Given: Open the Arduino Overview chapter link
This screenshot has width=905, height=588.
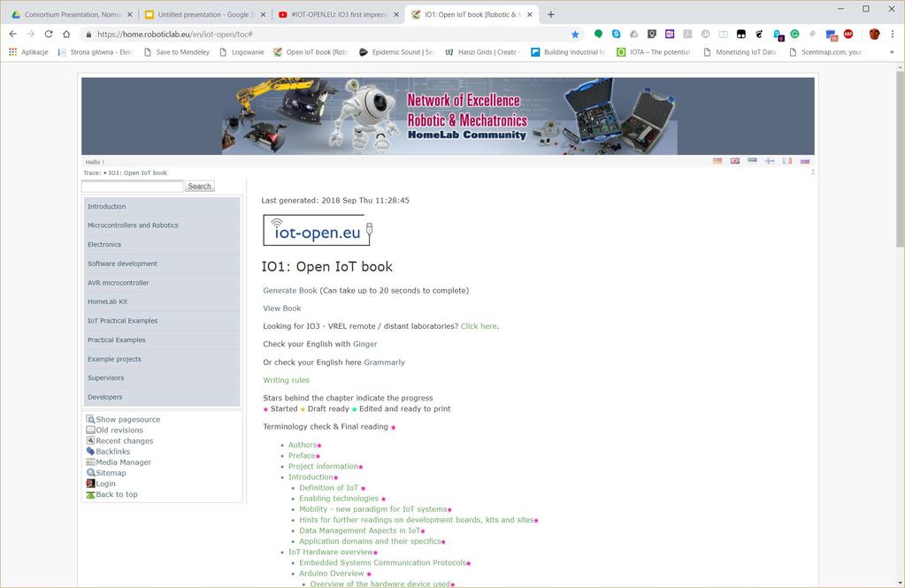Looking at the screenshot, I should (331, 574).
